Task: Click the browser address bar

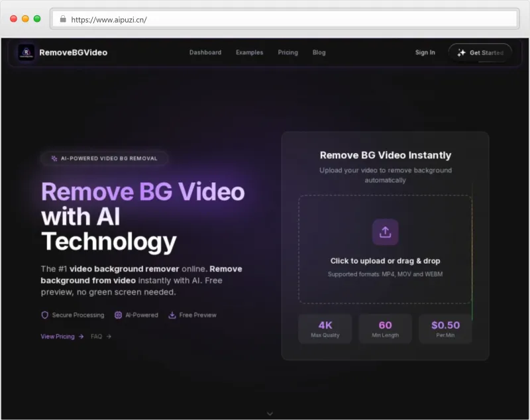Action: coord(285,20)
